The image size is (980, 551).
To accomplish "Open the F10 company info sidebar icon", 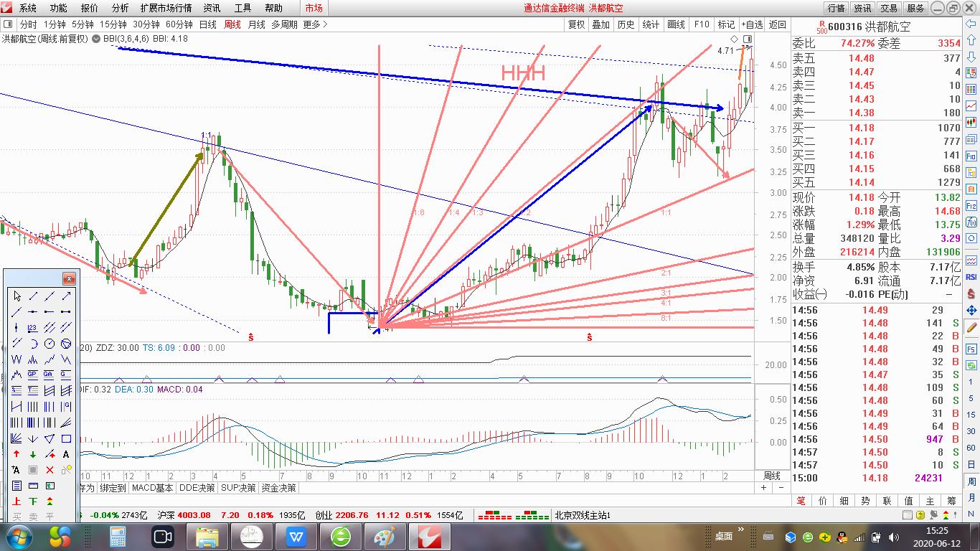I will [972, 156].
